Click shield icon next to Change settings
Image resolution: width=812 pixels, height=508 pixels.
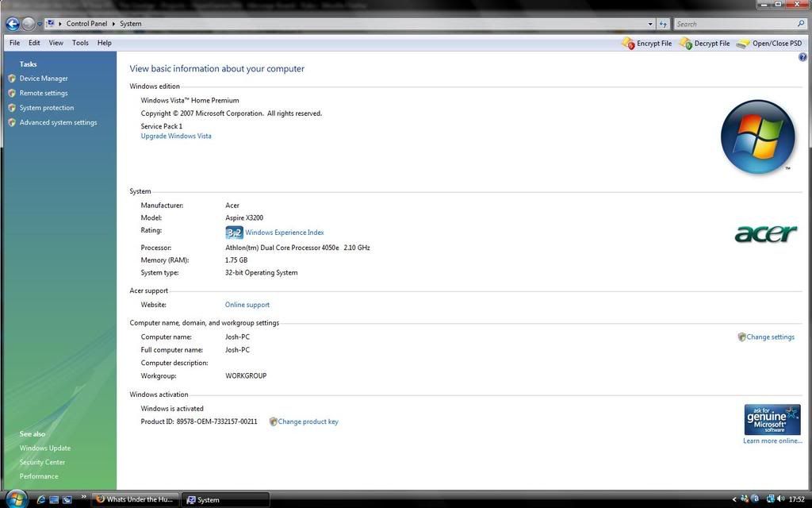tap(741, 337)
